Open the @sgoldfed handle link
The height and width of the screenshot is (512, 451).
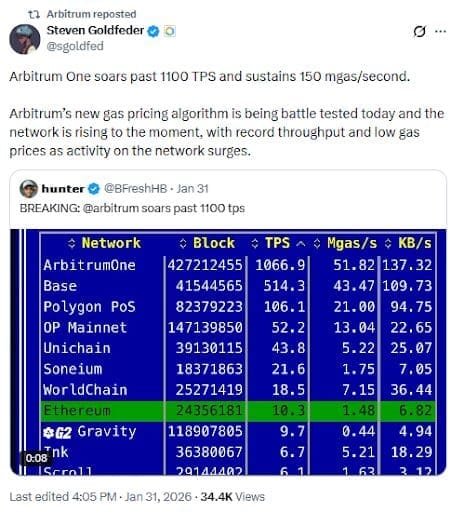[x=75, y=46]
